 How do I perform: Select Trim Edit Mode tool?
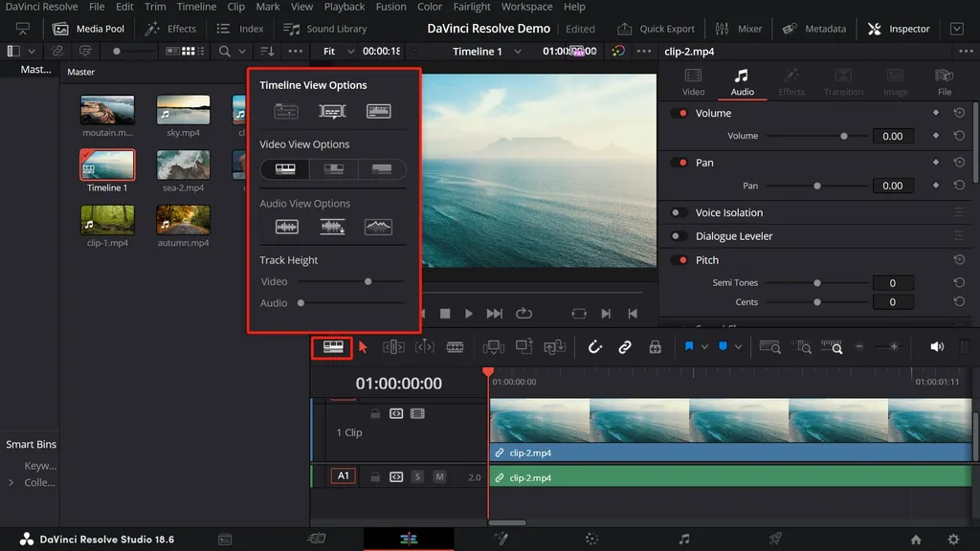(393, 347)
